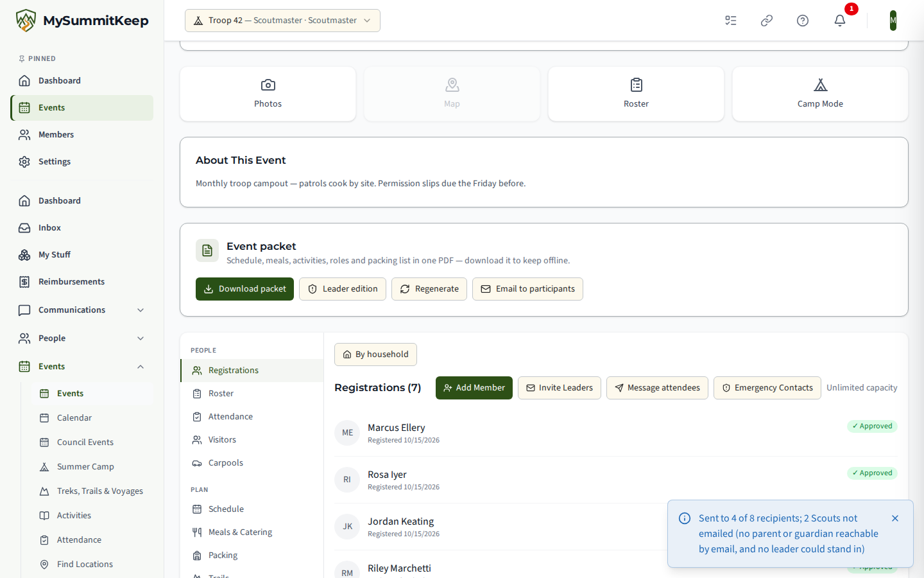Click Email to participants
Viewport: 924px width, 578px height.
(x=527, y=289)
